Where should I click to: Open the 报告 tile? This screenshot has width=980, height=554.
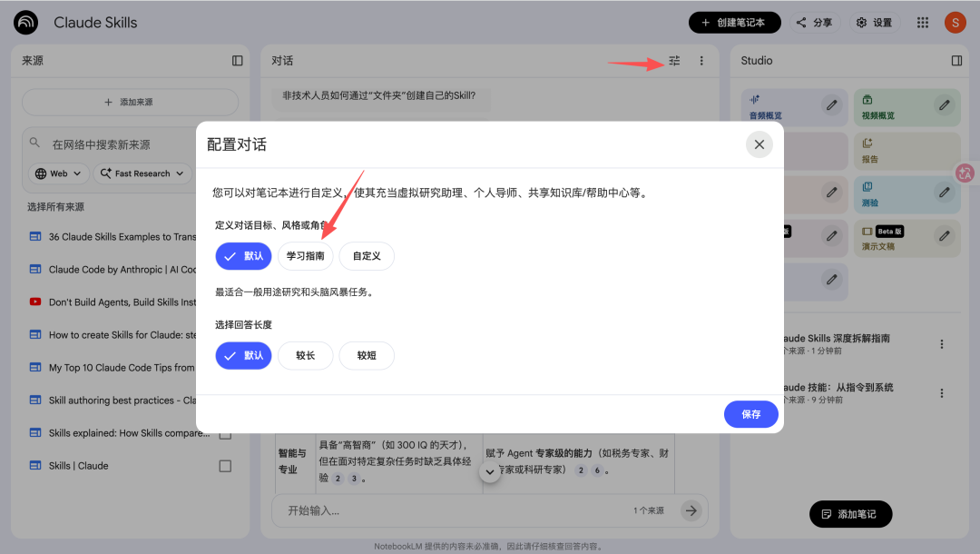click(906, 151)
